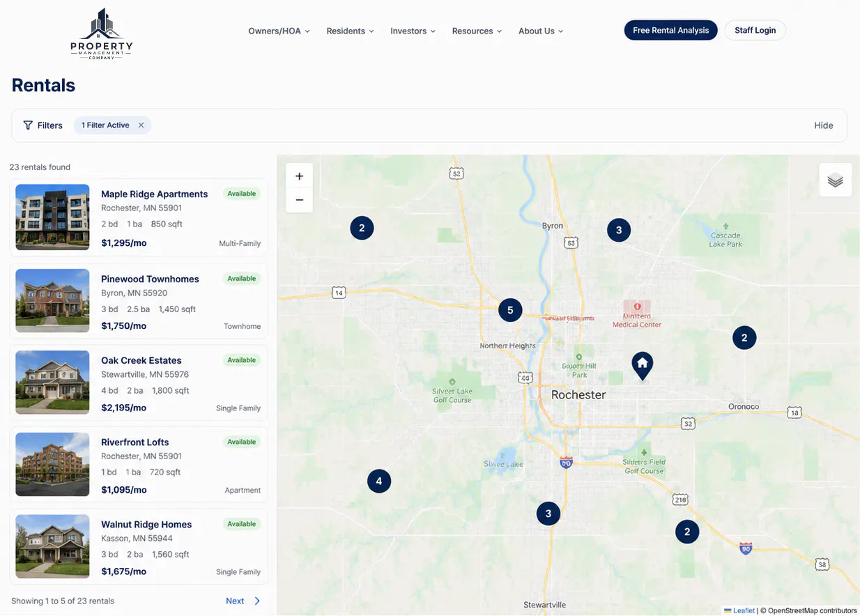Screen dimensions: 860x616
Task: Click the OpenStreetMap contributors attribution text
Action: point(809,610)
